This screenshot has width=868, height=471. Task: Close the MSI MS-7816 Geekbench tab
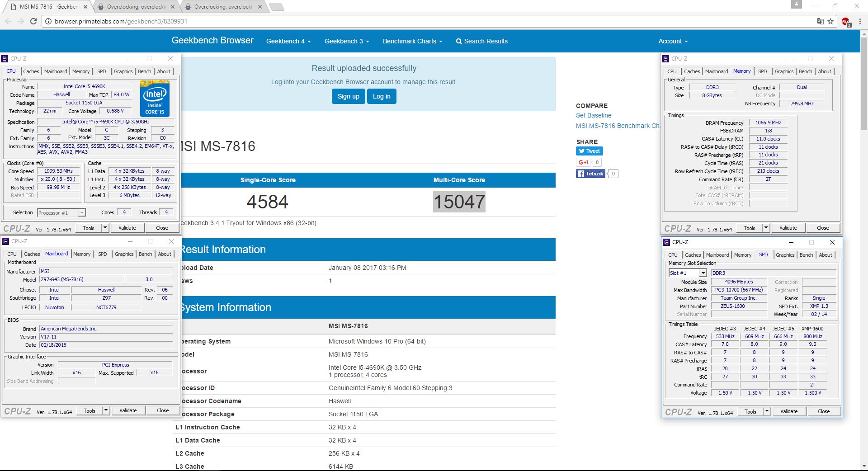(x=85, y=7)
